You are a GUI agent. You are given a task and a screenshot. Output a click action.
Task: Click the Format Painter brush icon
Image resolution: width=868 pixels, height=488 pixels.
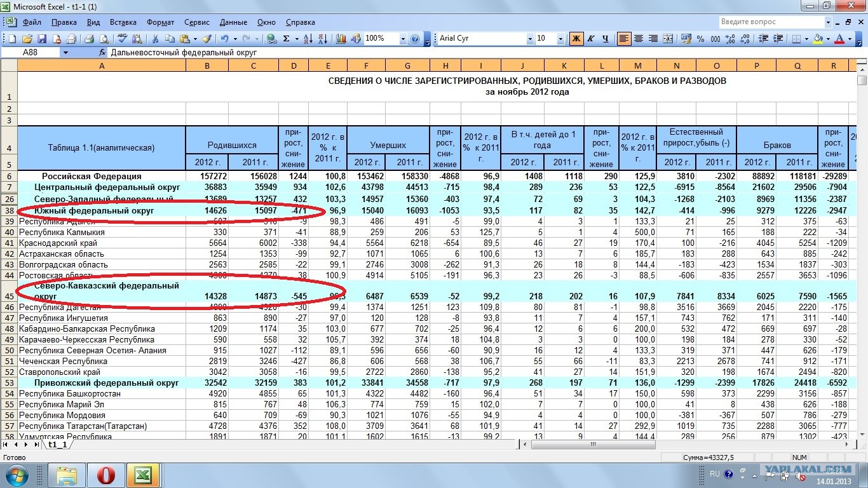[207, 39]
